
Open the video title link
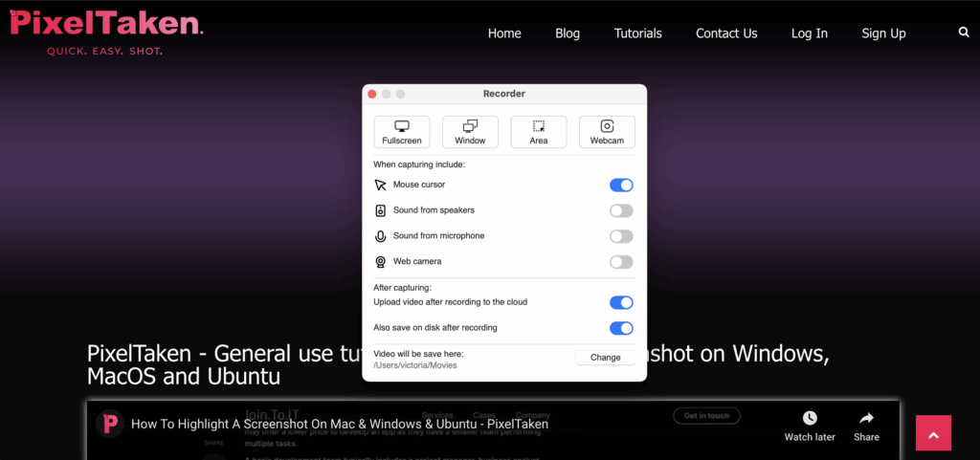(x=340, y=425)
